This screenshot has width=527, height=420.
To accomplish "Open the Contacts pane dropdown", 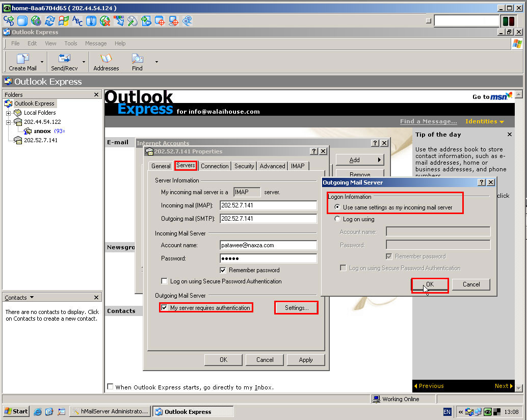I will tap(32, 297).
